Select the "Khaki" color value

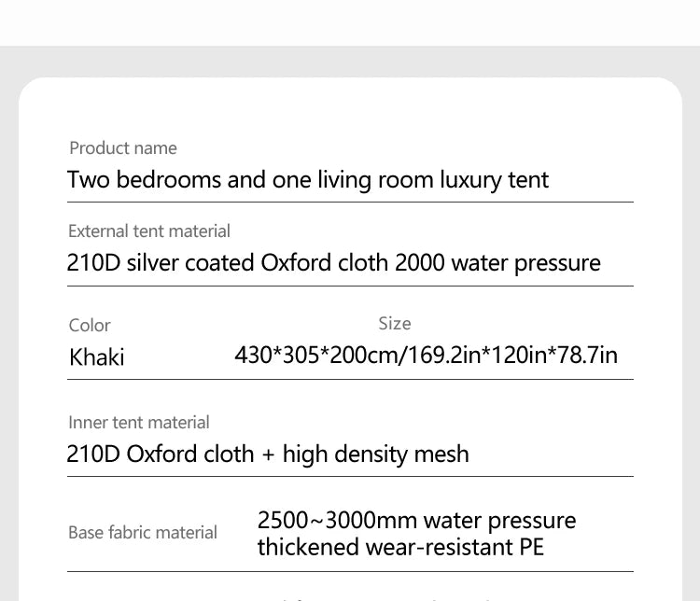click(x=96, y=356)
